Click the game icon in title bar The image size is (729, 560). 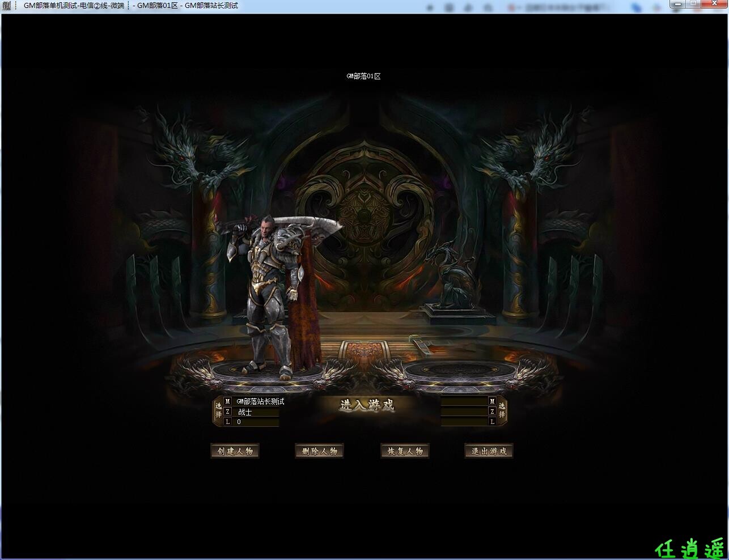coord(7,6)
